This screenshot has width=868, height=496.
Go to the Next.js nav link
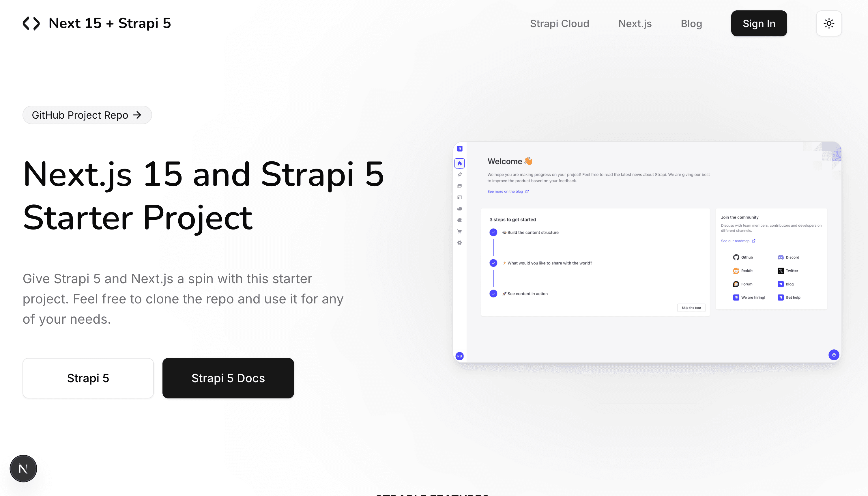click(635, 23)
